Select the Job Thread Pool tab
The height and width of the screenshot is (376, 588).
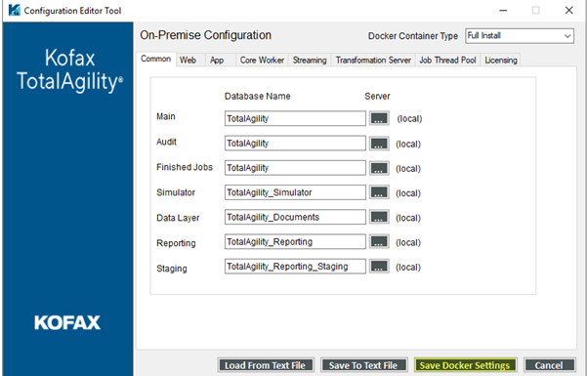447,60
